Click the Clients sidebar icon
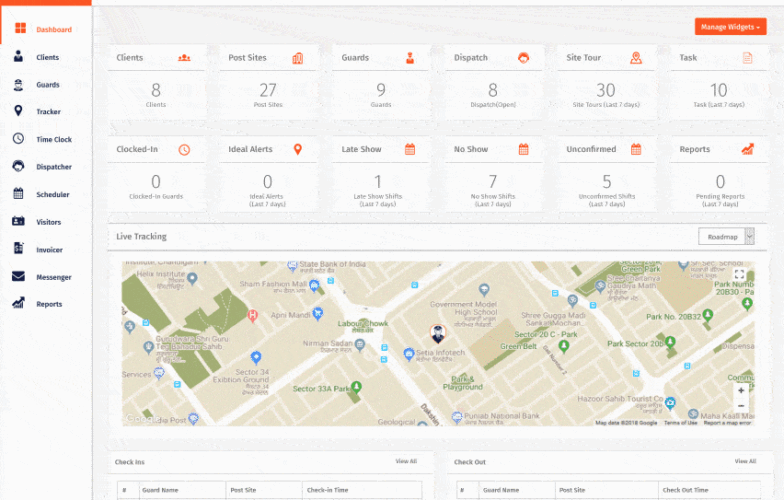This screenshot has width=784, height=500. coord(18,56)
